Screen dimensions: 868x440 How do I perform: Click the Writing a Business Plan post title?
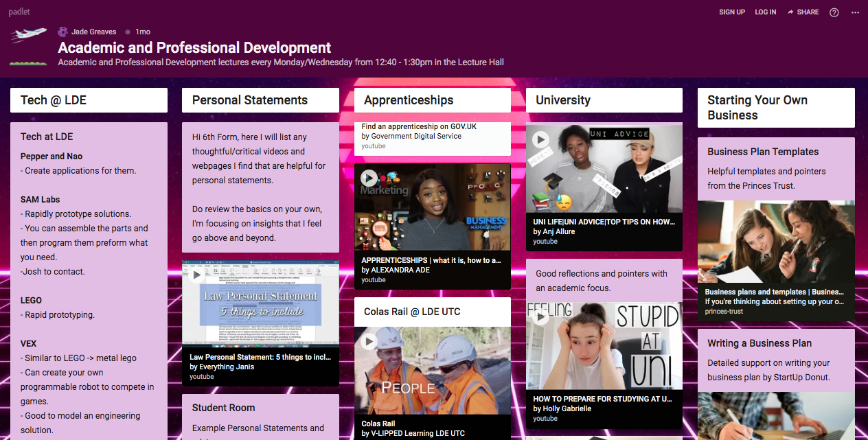[759, 343]
